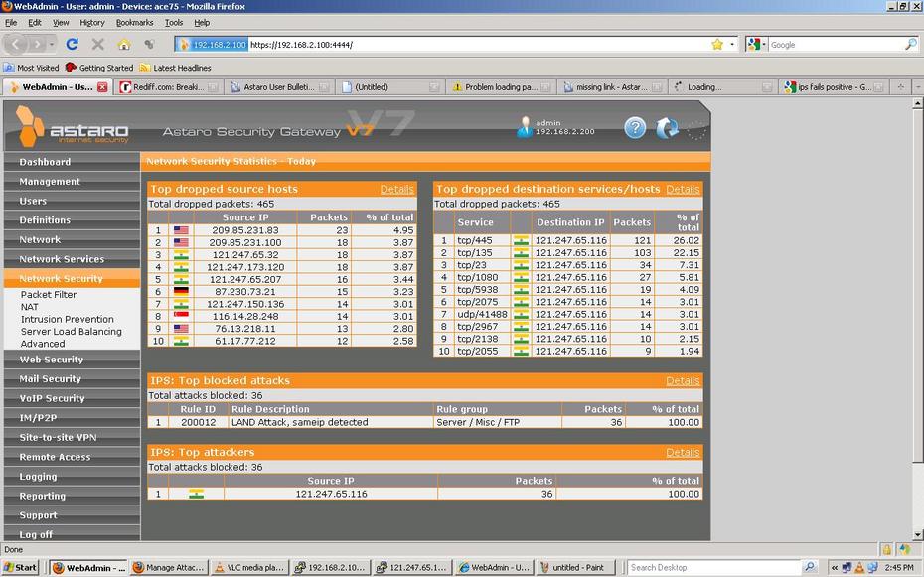The image size is (924, 577).
Task: Click source IP 116.14.28.248
Action: point(245,316)
